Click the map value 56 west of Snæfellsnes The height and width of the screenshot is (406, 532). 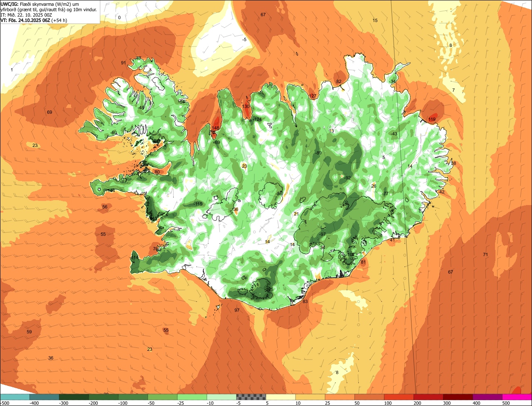(105, 207)
